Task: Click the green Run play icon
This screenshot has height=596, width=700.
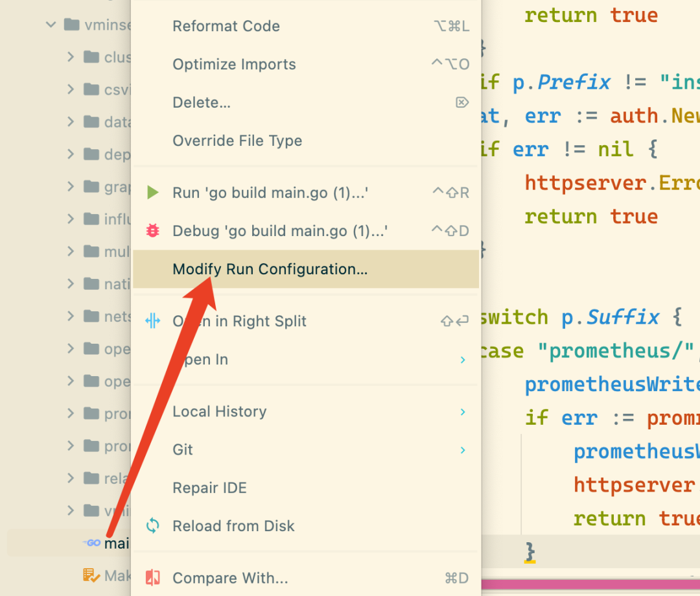Action: coord(152,193)
